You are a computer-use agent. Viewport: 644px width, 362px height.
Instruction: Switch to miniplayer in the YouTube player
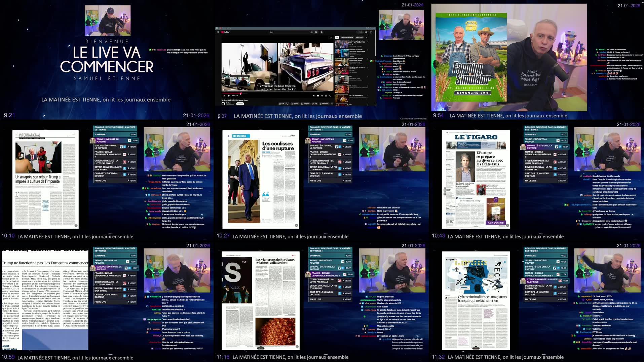pos(326,96)
